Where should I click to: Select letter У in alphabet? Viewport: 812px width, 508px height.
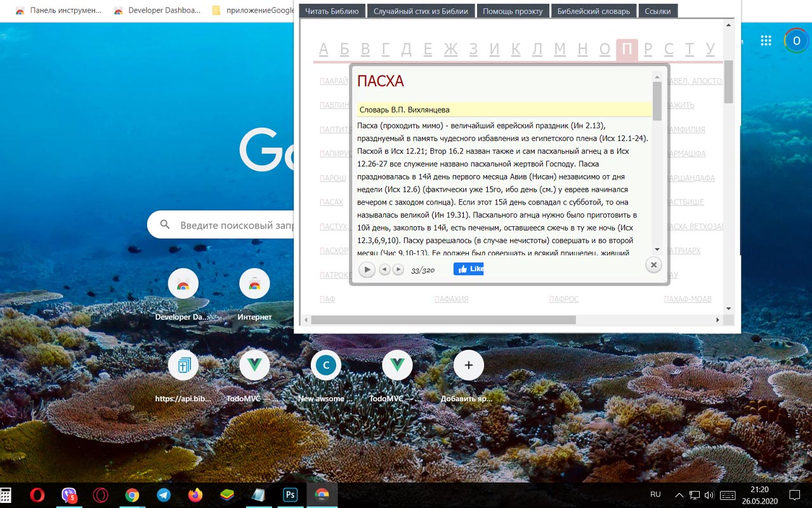[710, 50]
